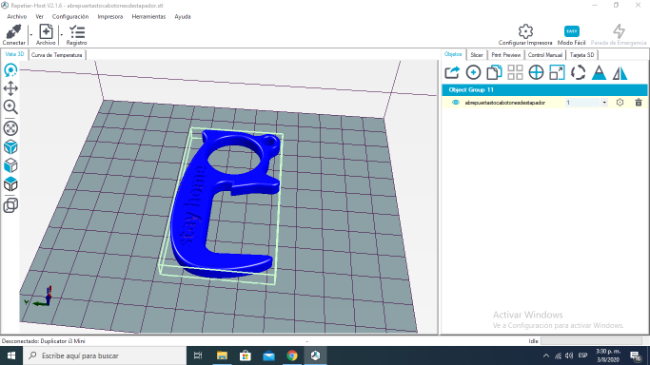Expand the Archivo toolbar dropdown arrow
Screen dimensions: 650x365
pyautogui.click(x=61, y=35)
